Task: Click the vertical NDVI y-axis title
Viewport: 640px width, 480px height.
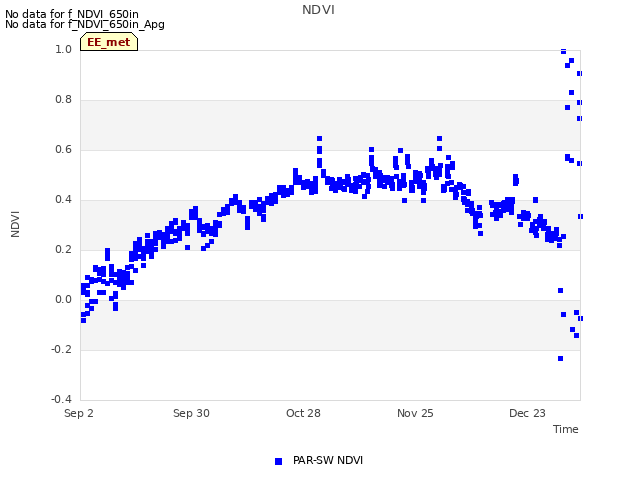Action: coord(15,224)
